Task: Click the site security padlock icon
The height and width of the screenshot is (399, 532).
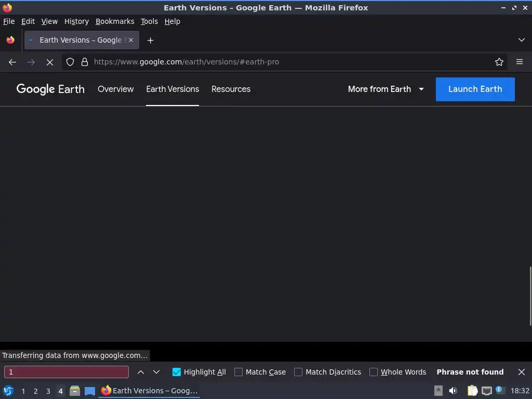Action: [85, 62]
